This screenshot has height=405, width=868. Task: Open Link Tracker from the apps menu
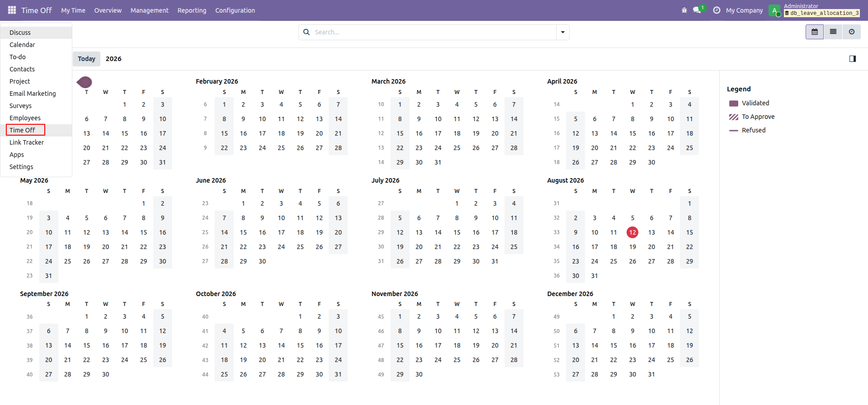click(x=36, y=142)
